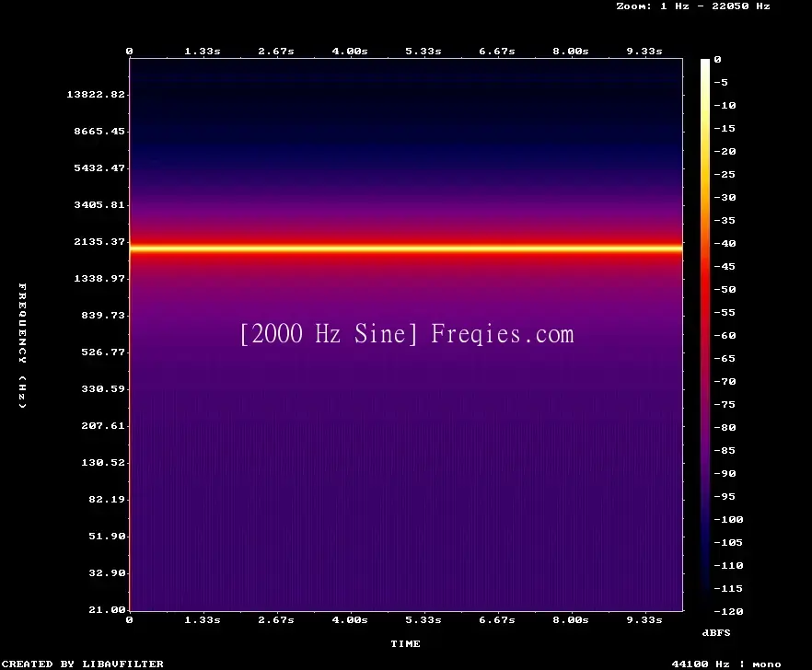Click the -35 dBFS colorbar label
Screen dimensions: 812x670
pos(725,220)
